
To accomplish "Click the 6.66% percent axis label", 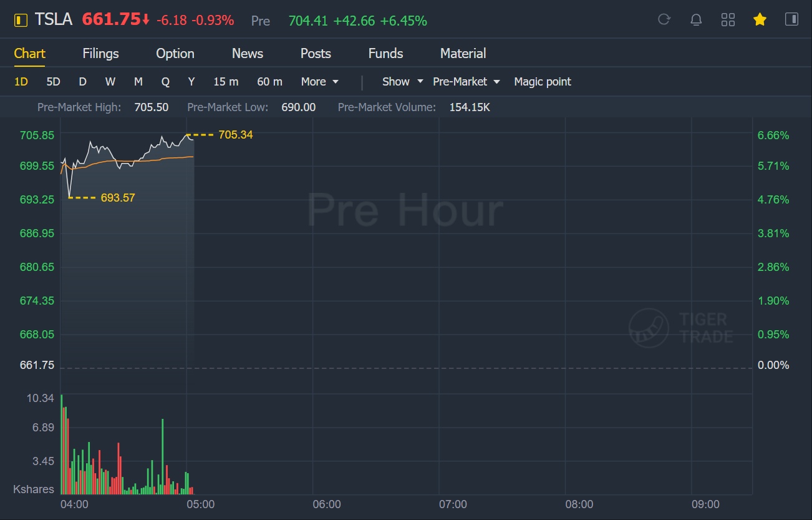I will pos(773,135).
